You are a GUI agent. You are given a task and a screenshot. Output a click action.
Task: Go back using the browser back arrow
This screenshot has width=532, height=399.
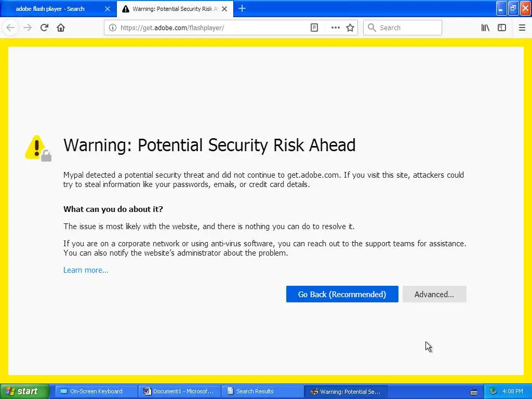(x=10, y=28)
